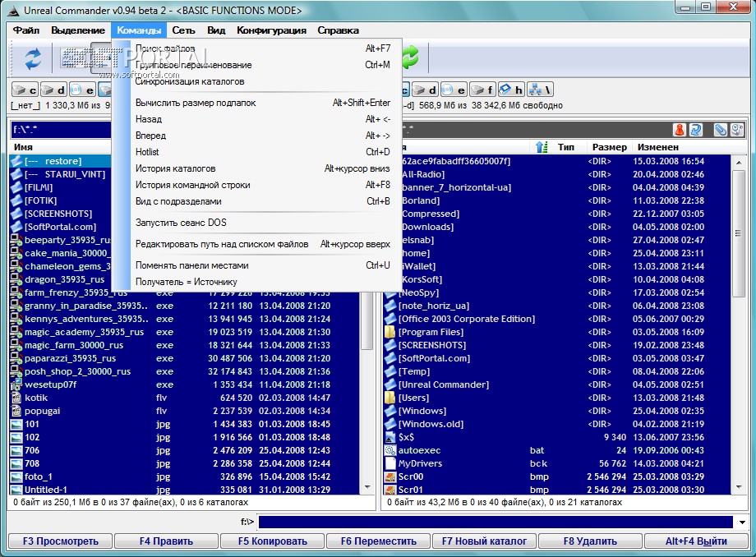Click the F8 Удалить button
Viewport: 756px width, 557px height.
click(590, 541)
